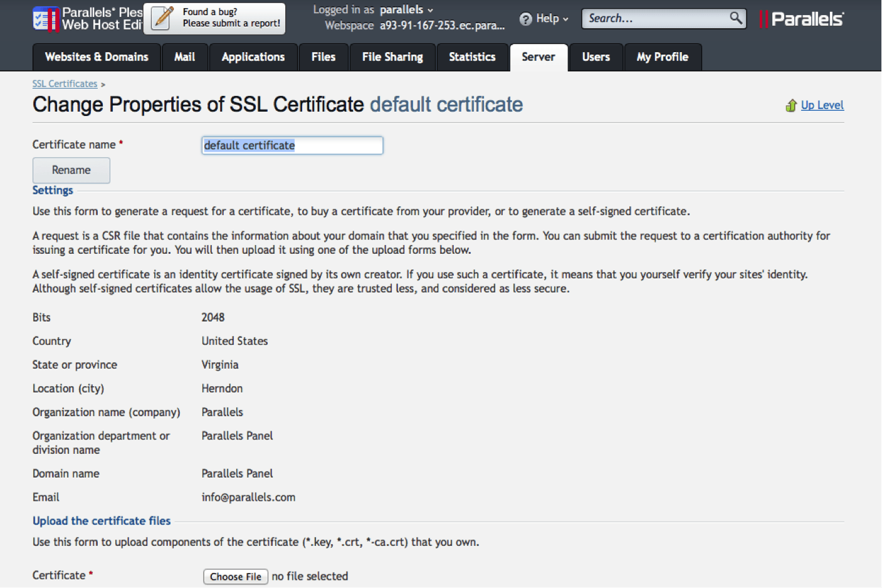This screenshot has width=882, height=588.
Task: Click the Organization name value Parallels
Action: 222,412
